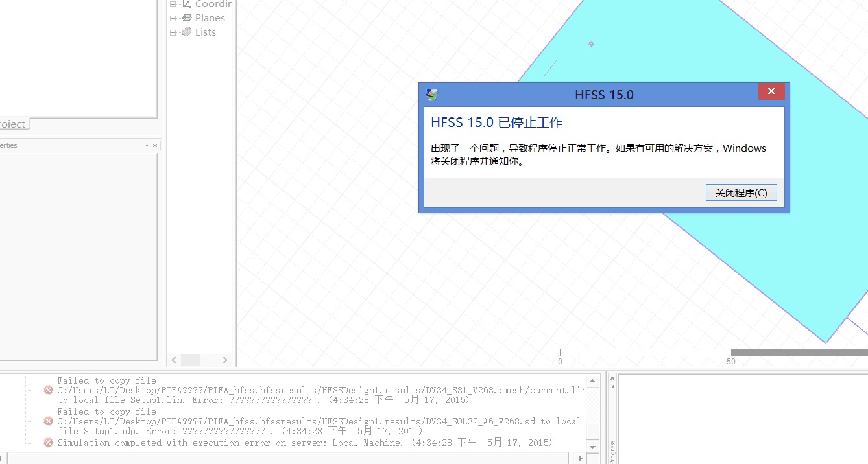The height and width of the screenshot is (464, 868).
Task: Click the Lists icon in the model tree
Action: click(187, 32)
